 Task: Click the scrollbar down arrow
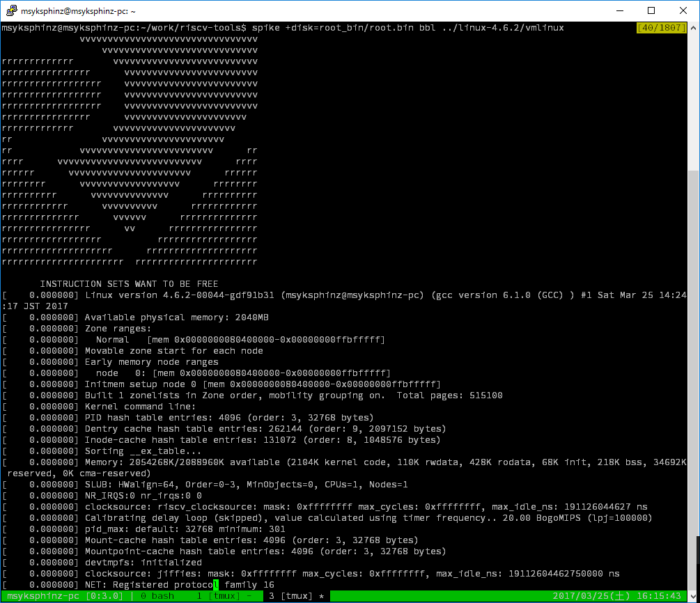tap(693, 596)
